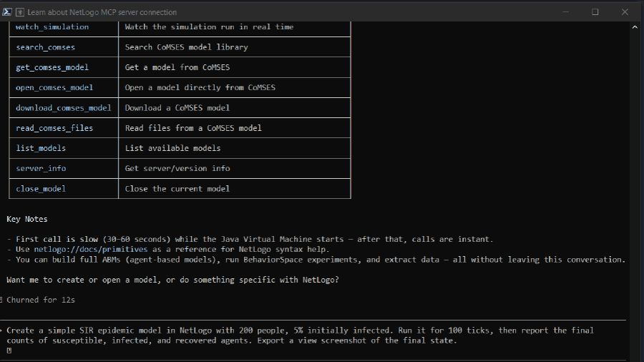The image size is (644, 362).
Task: Click 'Get server/version info' description
Action: click(x=177, y=168)
